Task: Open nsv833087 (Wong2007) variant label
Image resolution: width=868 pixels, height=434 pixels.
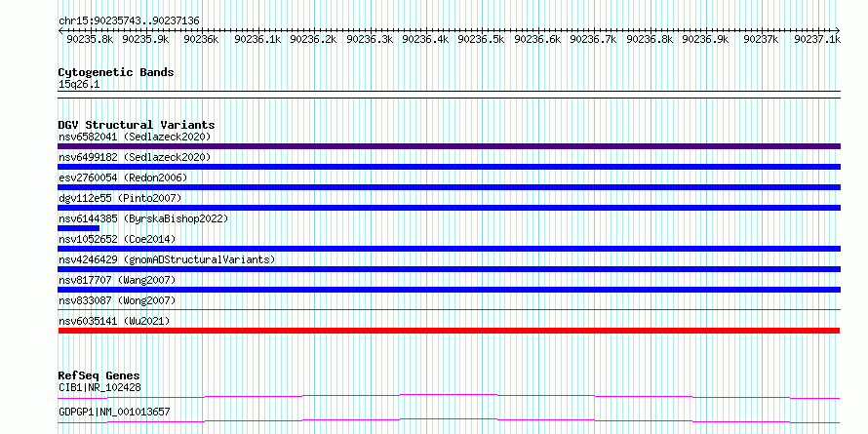Action: 117,300
